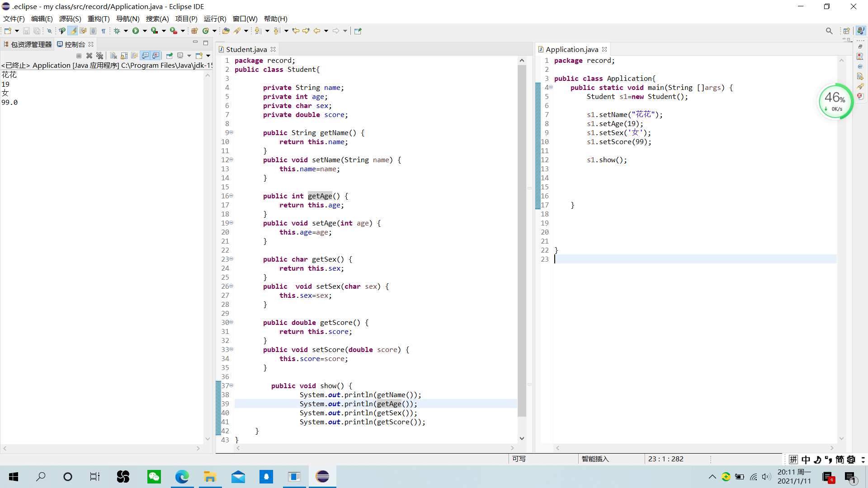Screen dimensions: 868x488
Task: Open the toolbar search magnifier icon
Action: pos(829,31)
